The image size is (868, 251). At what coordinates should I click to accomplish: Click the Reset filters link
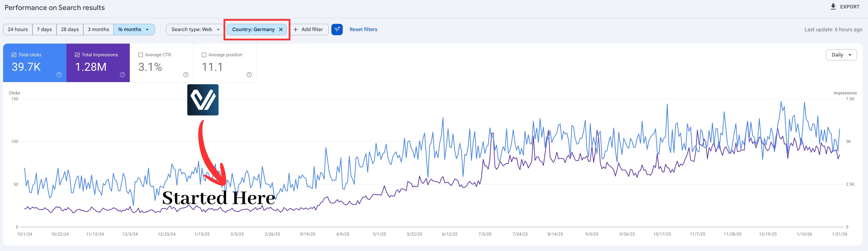(x=363, y=30)
